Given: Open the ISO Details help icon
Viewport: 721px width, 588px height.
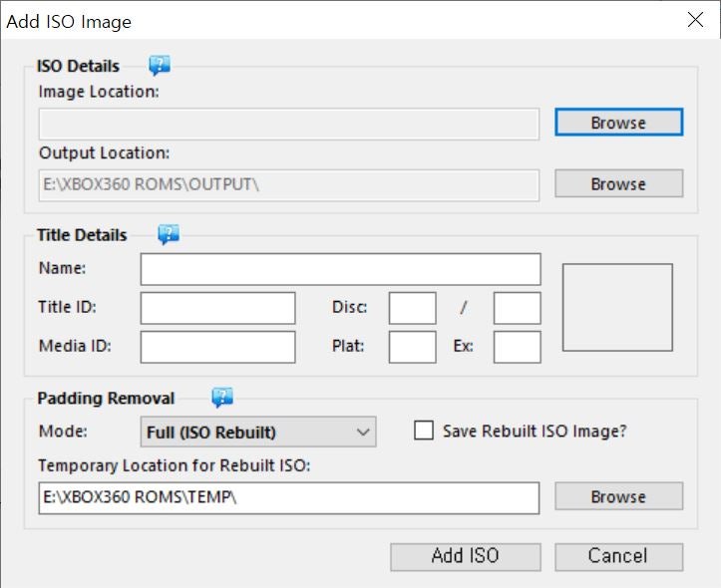Looking at the screenshot, I should (160, 65).
